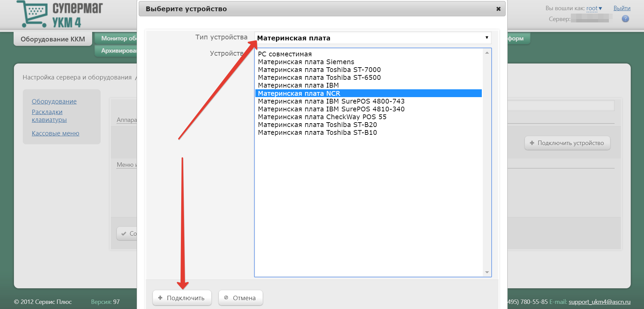Image resolution: width=644 pixels, height=309 pixels.
Task: Open Раскладки клавиатуры sidebar link
Action: [49, 116]
